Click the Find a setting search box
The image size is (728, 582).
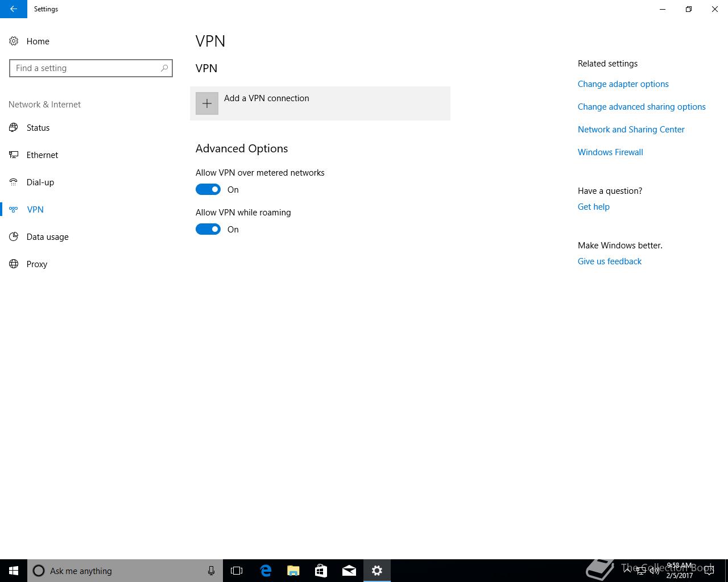tap(91, 68)
